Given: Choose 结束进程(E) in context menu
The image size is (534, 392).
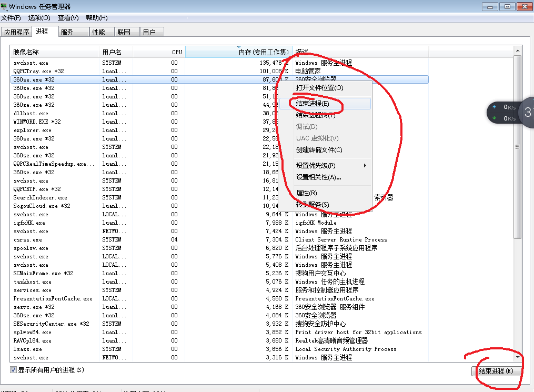Looking at the screenshot, I should point(313,104).
